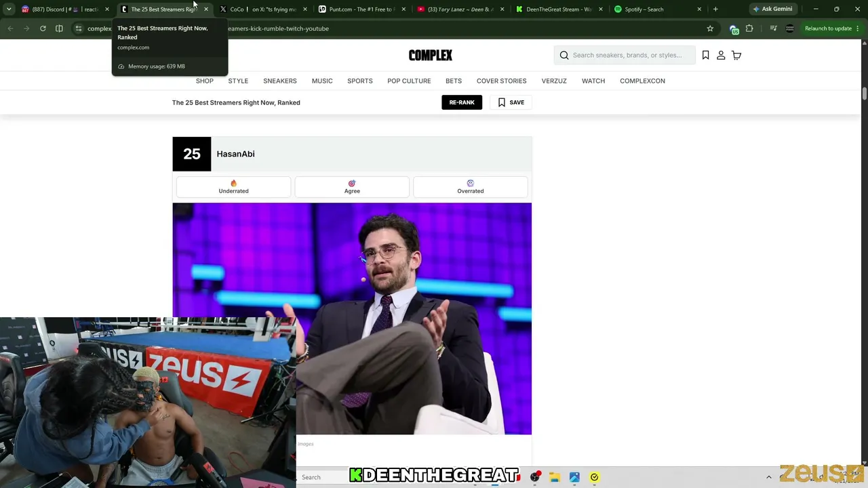The width and height of the screenshot is (868, 488).
Task: Open the SHOP menu
Action: [205, 81]
